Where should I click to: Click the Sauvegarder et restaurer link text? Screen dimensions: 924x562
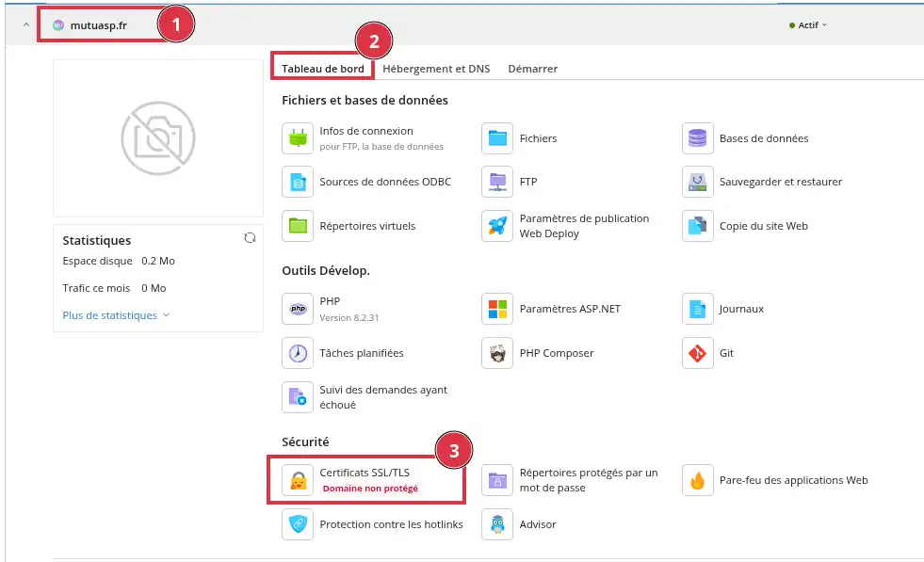(x=781, y=182)
